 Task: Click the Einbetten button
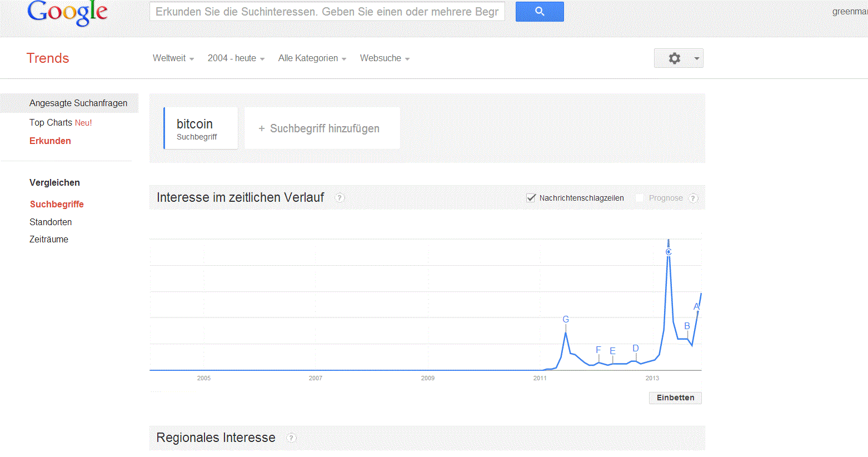click(x=675, y=398)
